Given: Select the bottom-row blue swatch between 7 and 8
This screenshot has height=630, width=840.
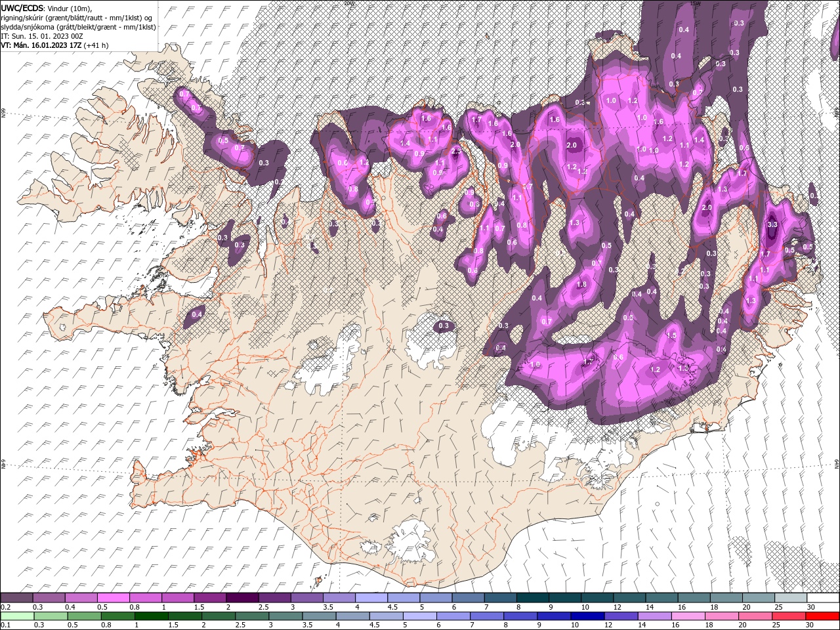Looking at the screenshot, I should coord(487,616).
